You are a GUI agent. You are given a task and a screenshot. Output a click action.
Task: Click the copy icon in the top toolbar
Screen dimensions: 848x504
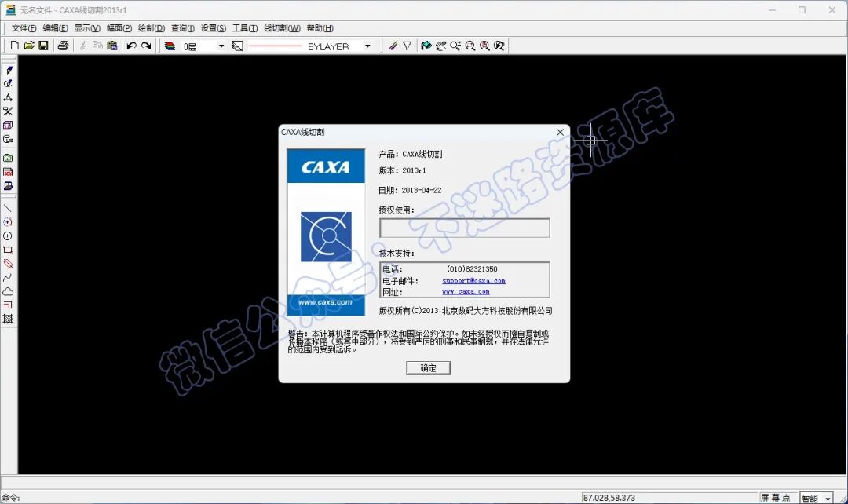(x=97, y=46)
